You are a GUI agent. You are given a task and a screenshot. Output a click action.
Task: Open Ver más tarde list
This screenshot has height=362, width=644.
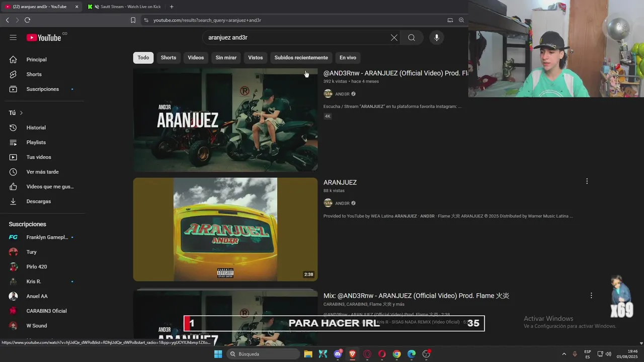point(42,172)
